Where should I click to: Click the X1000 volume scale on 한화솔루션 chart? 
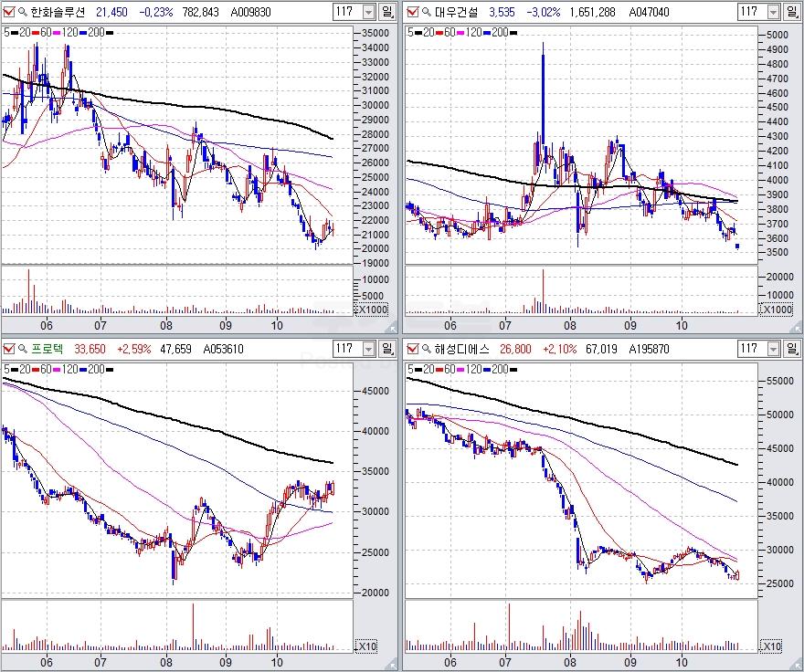[372, 310]
